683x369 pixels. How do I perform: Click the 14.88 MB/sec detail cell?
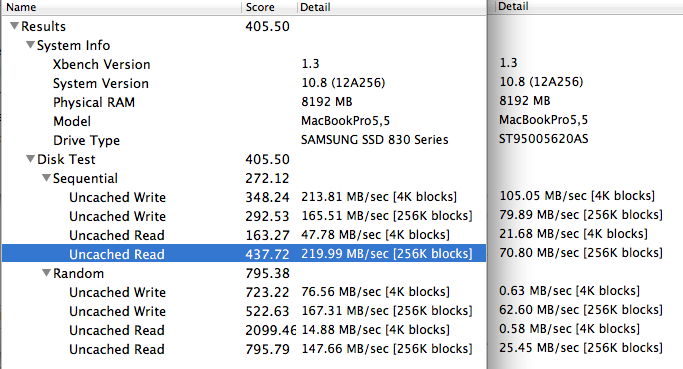375,330
